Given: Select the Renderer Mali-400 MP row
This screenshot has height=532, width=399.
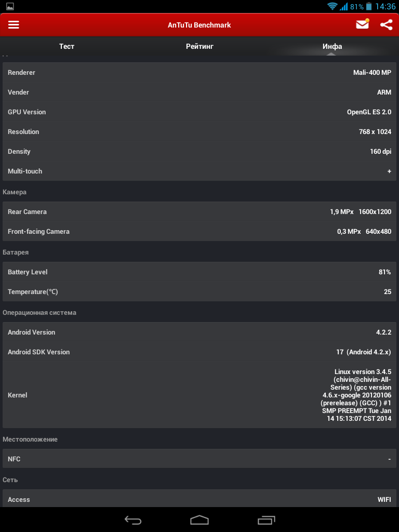Looking at the screenshot, I should 199,72.
